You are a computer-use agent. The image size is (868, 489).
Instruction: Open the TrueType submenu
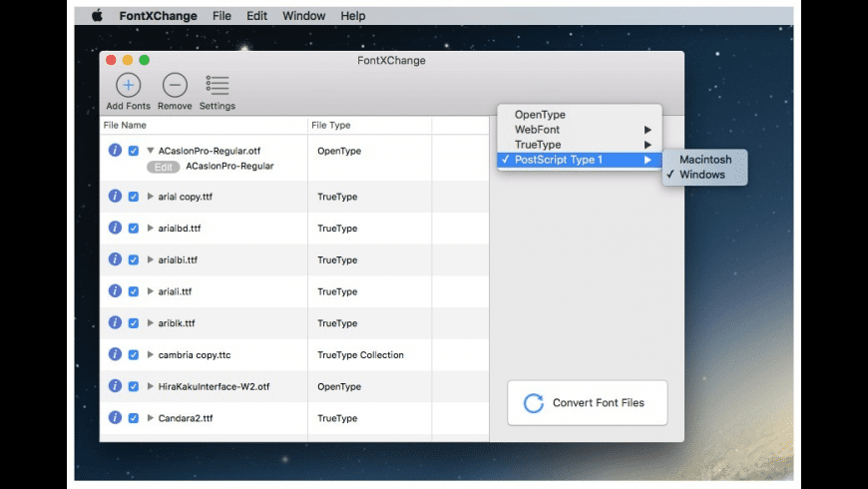click(580, 145)
